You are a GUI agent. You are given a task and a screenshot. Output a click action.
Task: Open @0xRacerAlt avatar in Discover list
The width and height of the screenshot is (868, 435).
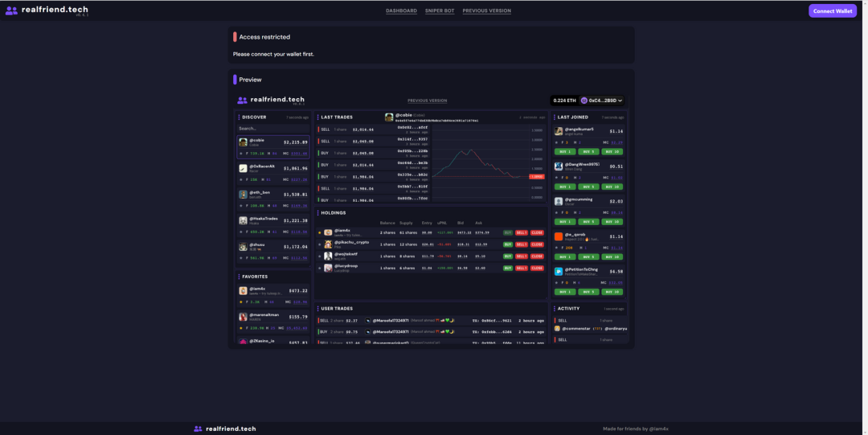[x=243, y=168]
